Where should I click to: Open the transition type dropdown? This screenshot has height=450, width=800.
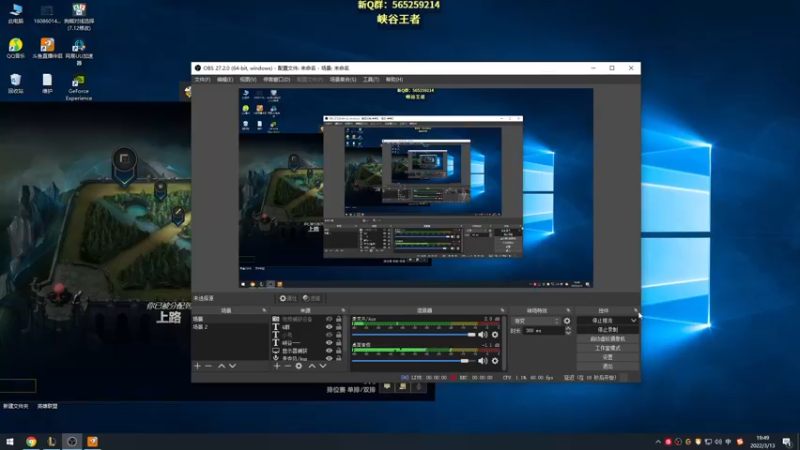tap(536, 321)
